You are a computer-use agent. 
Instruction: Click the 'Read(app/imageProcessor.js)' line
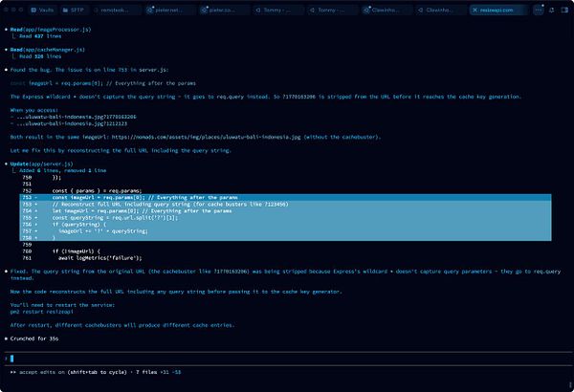51,30
